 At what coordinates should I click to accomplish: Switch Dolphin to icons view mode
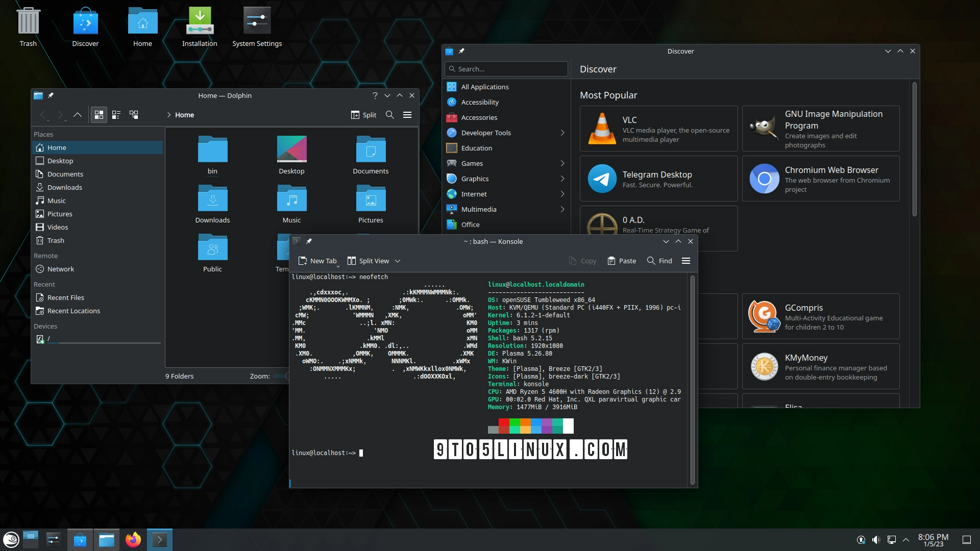point(99,115)
